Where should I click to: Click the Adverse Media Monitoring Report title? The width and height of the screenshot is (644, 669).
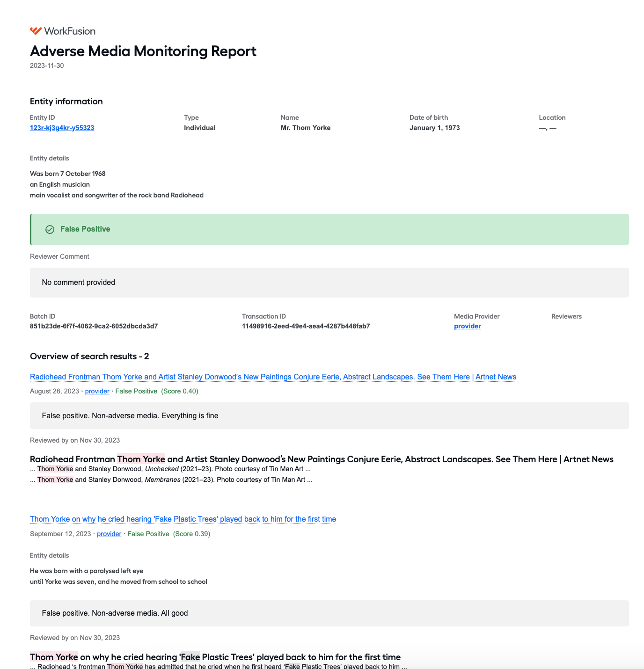143,51
